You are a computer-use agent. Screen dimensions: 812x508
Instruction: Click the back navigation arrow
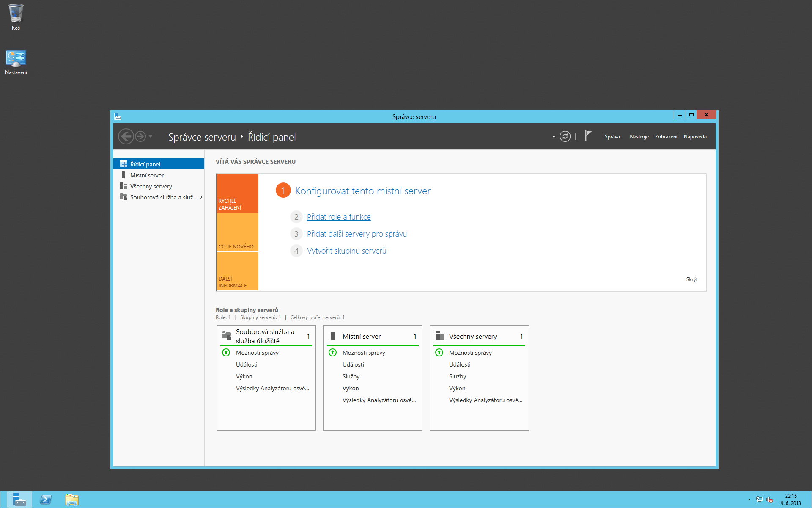126,136
